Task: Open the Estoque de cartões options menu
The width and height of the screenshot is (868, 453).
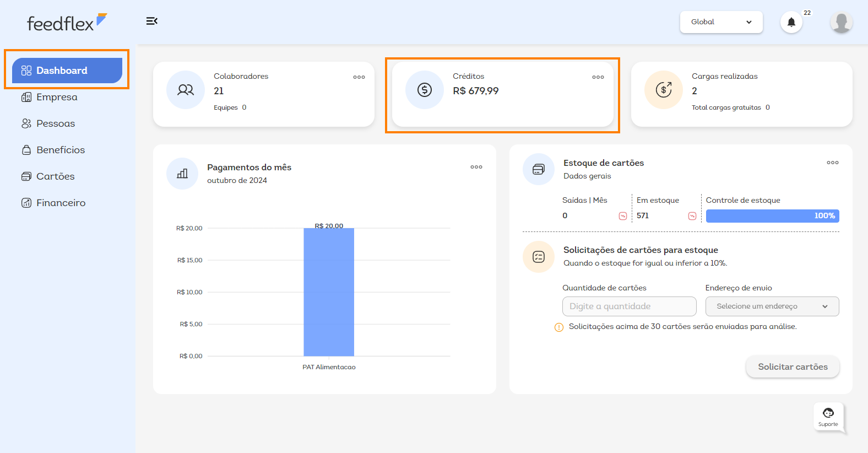Action: click(x=832, y=163)
